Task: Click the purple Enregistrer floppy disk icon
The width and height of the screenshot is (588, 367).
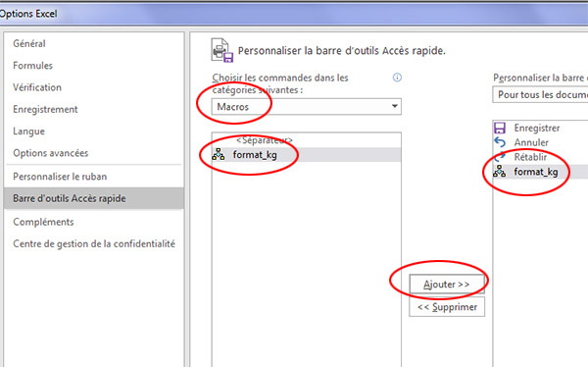Action: (500, 129)
